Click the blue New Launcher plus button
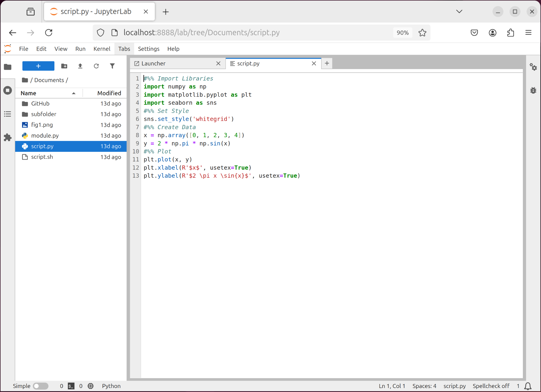Viewport: 541px width, 392px height. (x=38, y=66)
